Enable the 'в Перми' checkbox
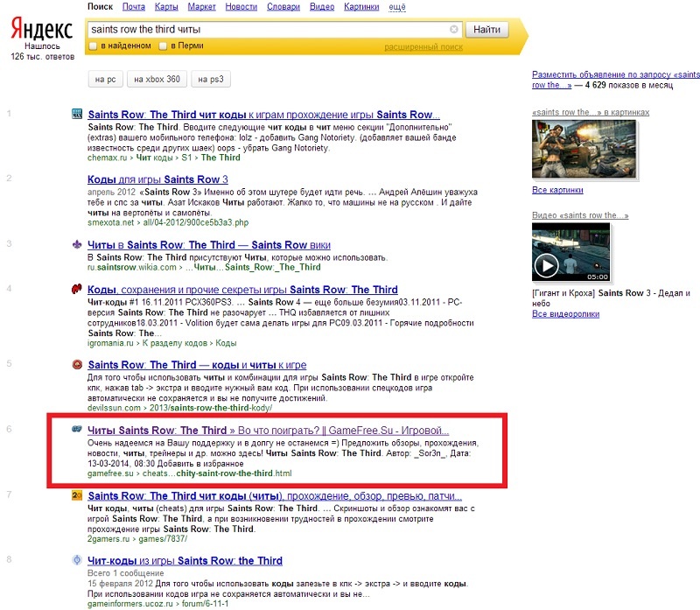The width and height of the screenshot is (700, 610). click(x=163, y=46)
